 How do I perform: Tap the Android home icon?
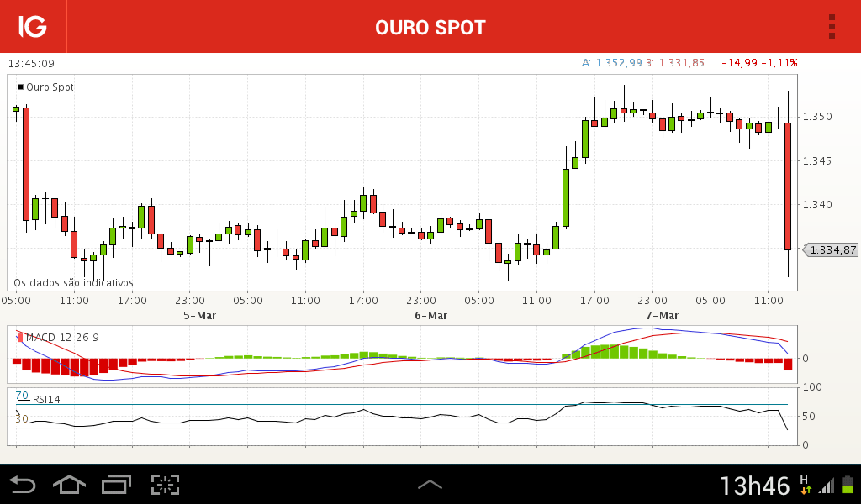coord(69,485)
